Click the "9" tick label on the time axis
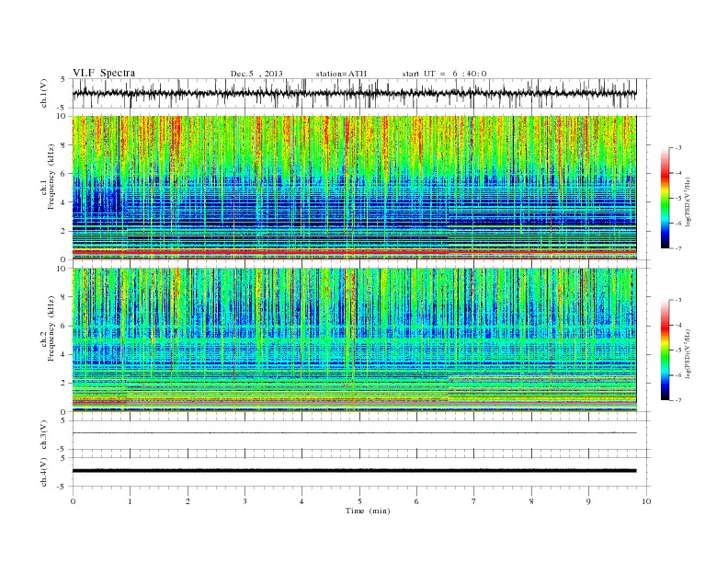Image resolution: width=728 pixels, height=563 pixels. (588, 501)
